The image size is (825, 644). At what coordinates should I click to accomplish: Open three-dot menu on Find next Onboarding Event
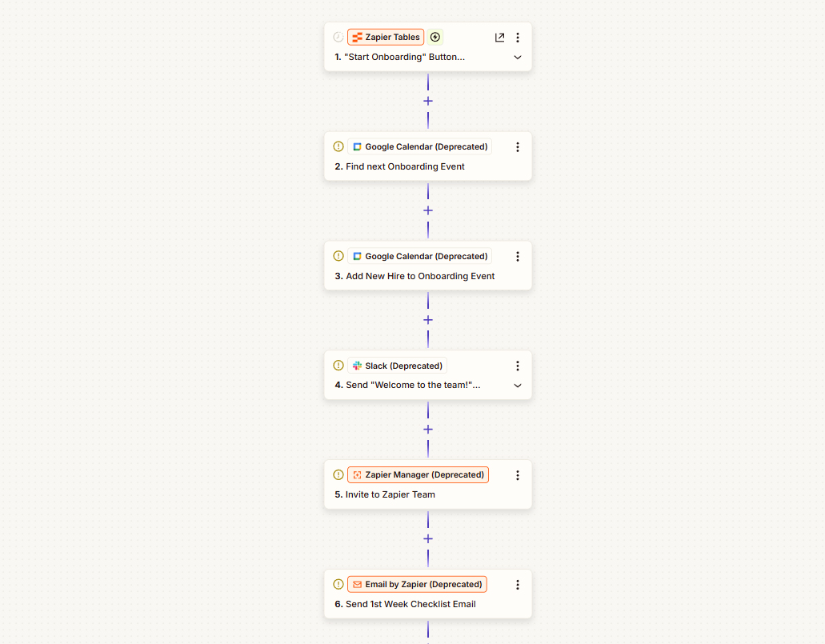pyautogui.click(x=518, y=147)
